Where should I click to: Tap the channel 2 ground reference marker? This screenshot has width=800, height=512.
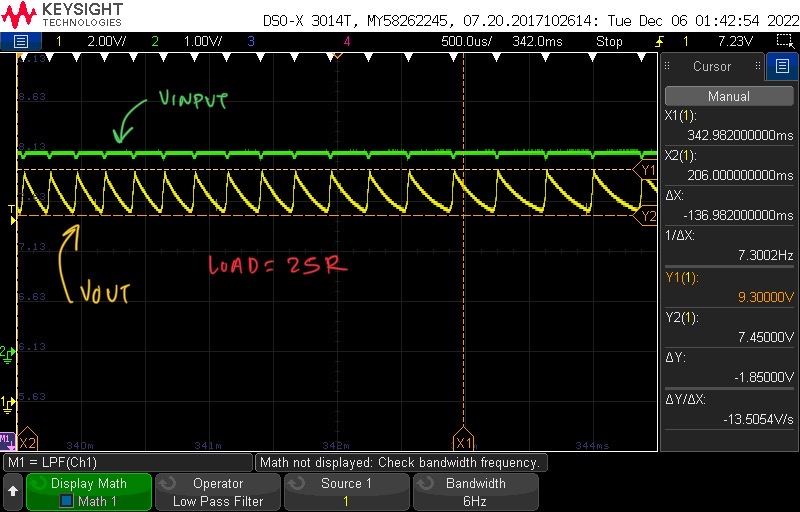click(7, 354)
